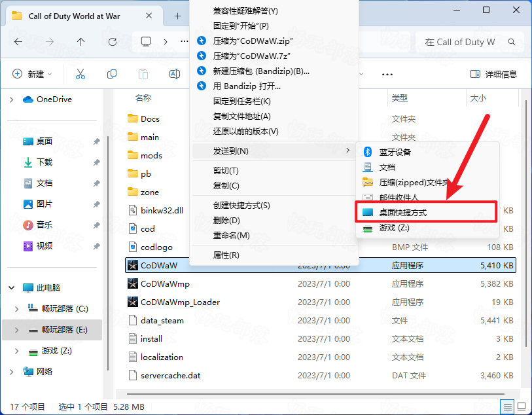
Task: Navigate up one folder level
Action: [x=80, y=42]
